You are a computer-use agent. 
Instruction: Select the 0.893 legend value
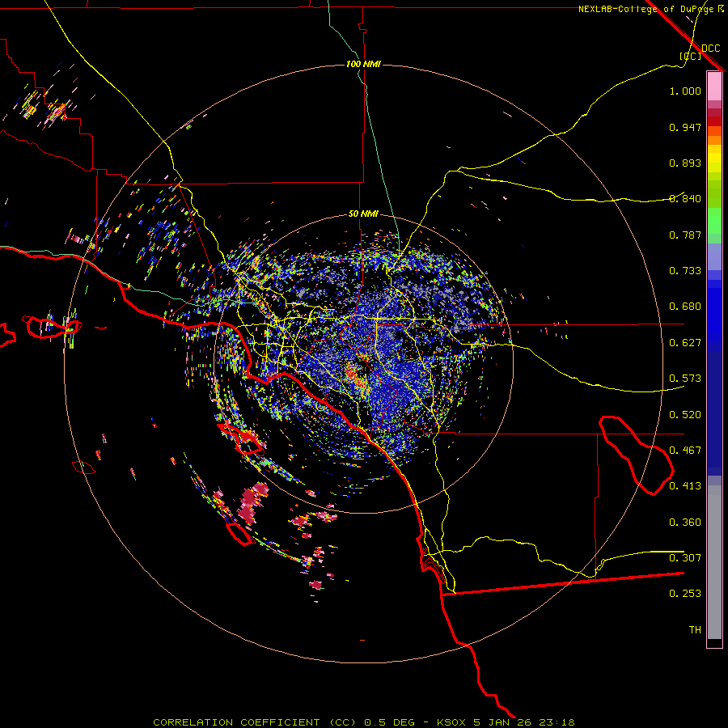coord(685,163)
